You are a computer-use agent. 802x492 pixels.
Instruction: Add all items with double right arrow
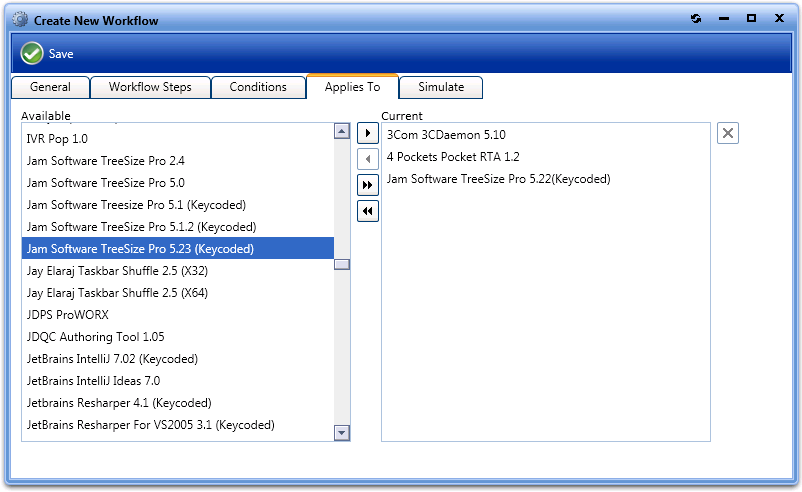368,185
